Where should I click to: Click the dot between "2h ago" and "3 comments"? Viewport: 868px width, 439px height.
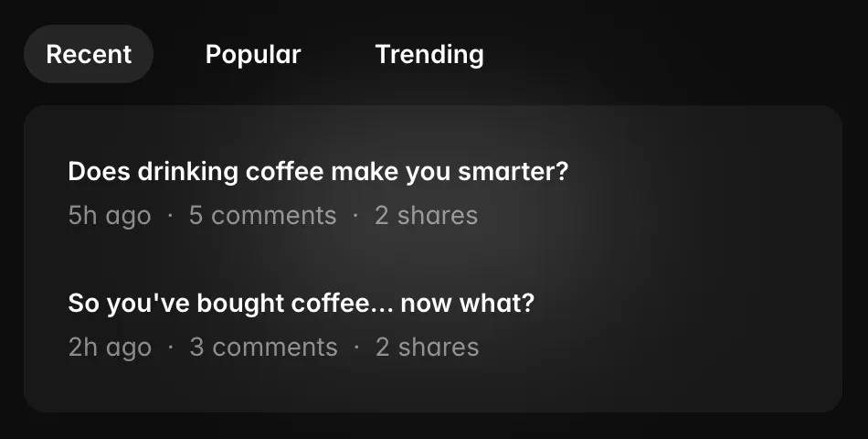(170, 348)
